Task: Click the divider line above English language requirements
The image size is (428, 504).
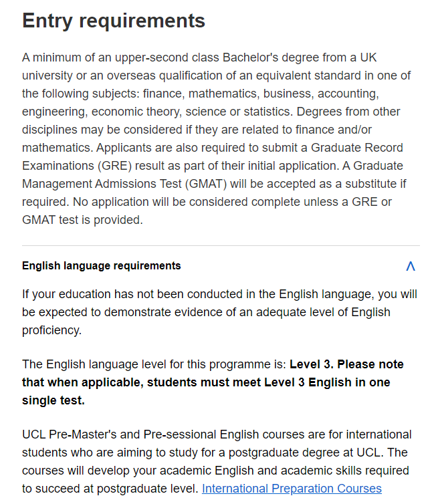Action: click(221, 245)
